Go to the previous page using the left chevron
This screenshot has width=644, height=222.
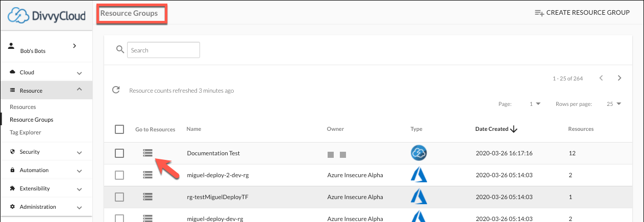601,78
